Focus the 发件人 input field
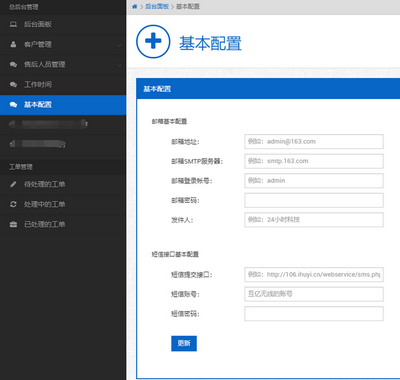The image size is (400, 380). [314, 220]
